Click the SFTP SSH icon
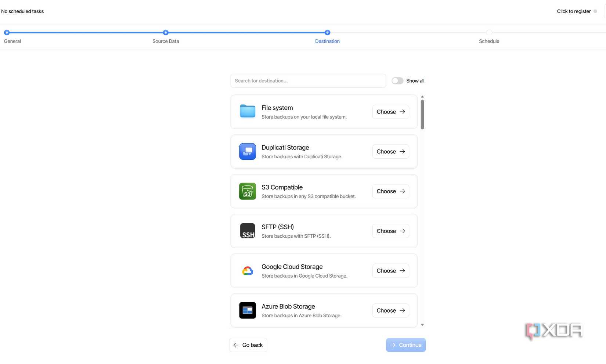 (248, 231)
